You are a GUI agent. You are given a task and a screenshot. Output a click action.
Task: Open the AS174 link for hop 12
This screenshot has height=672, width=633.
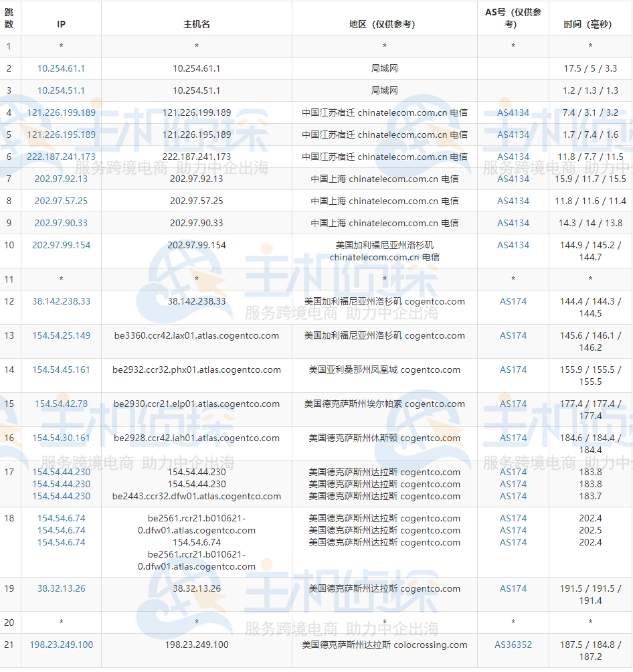[512, 301]
